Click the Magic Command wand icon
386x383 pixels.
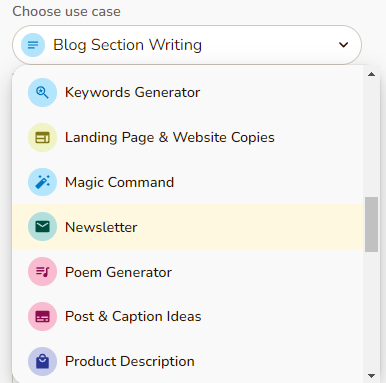tap(42, 182)
